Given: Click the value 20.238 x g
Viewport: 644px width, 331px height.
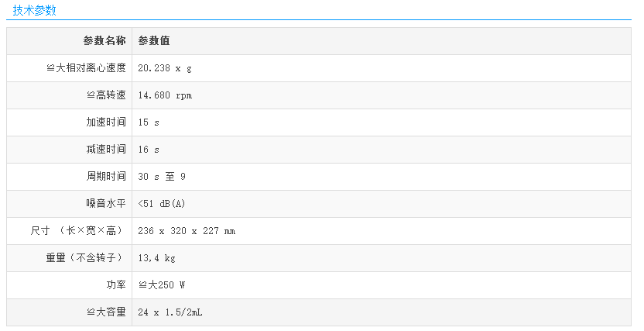Looking at the screenshot, I should [x=164, y=68].
